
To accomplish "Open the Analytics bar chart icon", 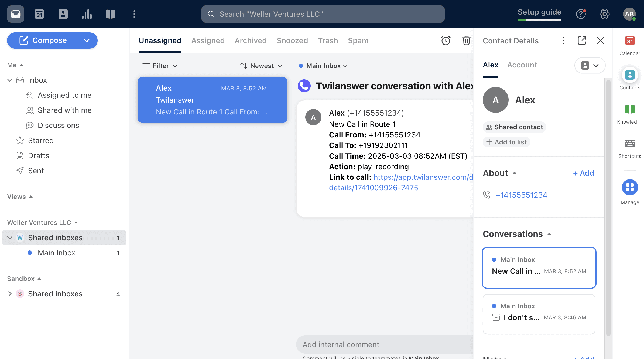I will coord(87,14).
